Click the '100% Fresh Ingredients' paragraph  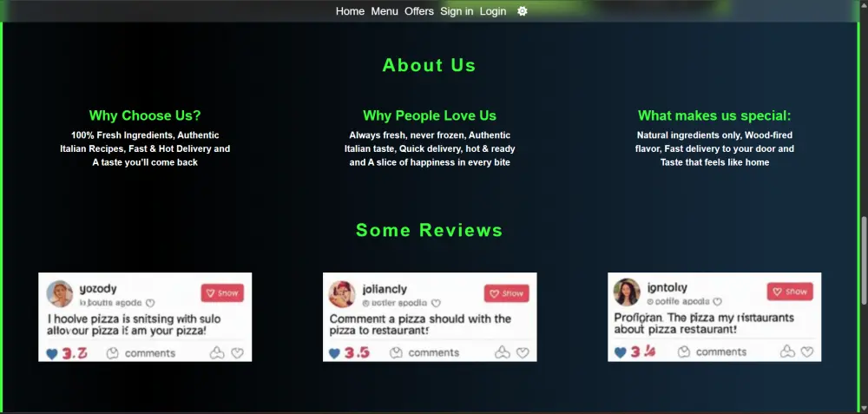(145, 149)
